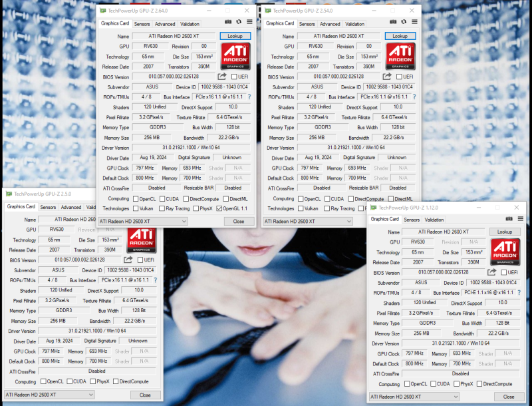Click the title bar app icon of GPU-Z 2.64.0
Screen dimensions: 532x406
[102, 11]
